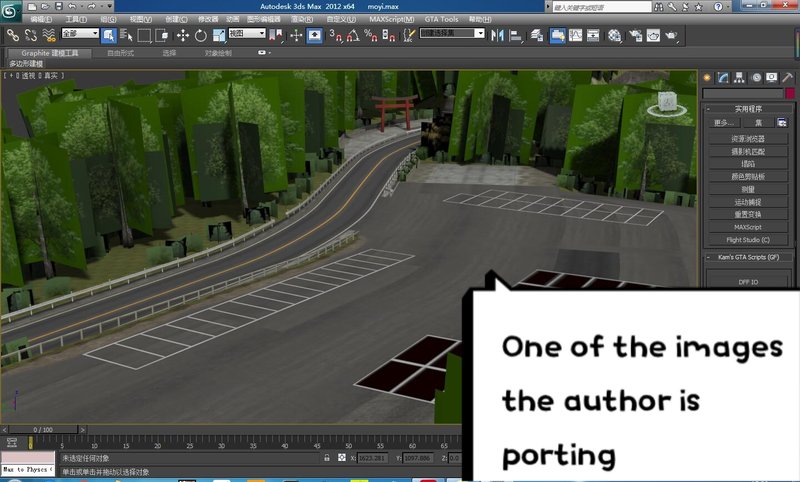Activate the Select Object tool
800x482 pixels.
click(x=109, y=35)
